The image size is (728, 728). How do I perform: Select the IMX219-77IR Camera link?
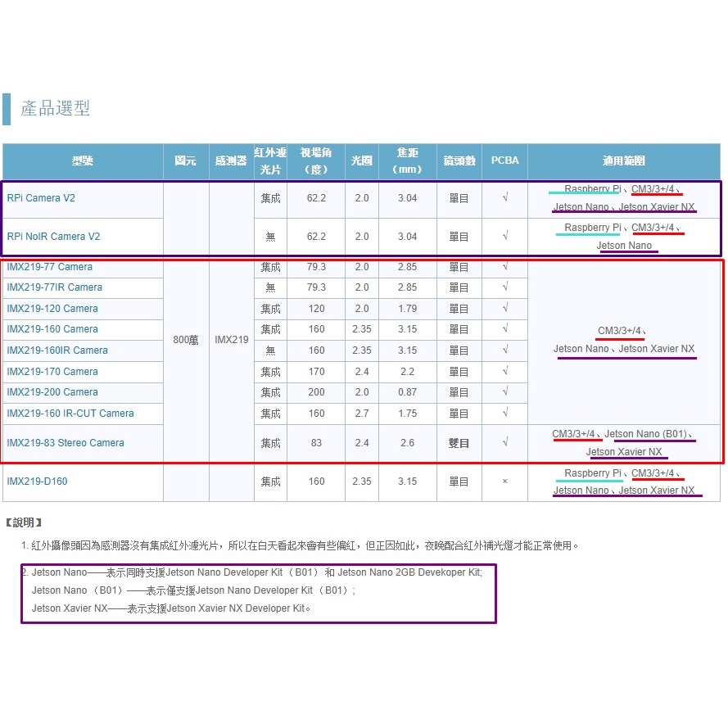[54, 287]
